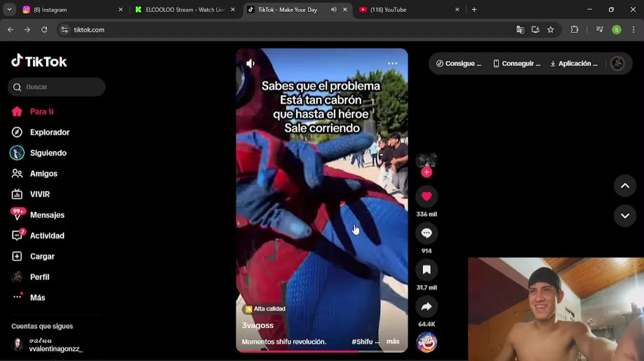Bookmark the video to favorites

tap(426, 270)
